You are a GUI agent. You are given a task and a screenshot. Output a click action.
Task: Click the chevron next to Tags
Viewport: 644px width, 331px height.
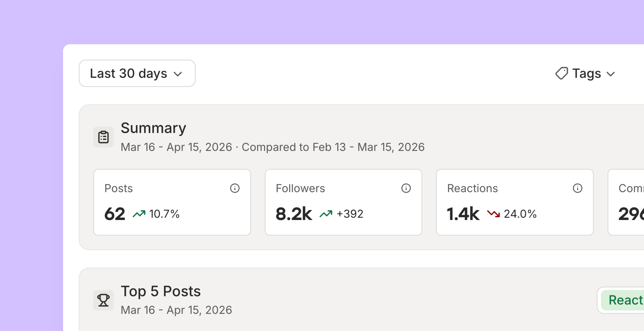tap(611, 74)
